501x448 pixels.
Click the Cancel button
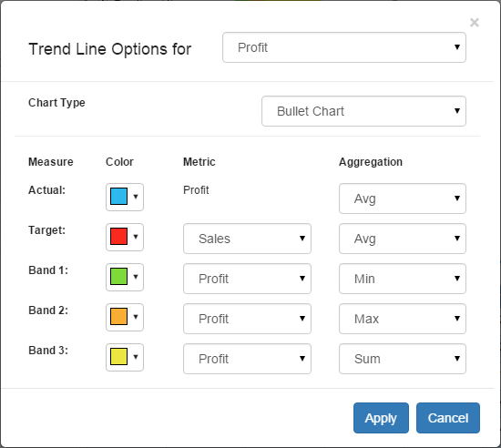click(x=448, y=418)
